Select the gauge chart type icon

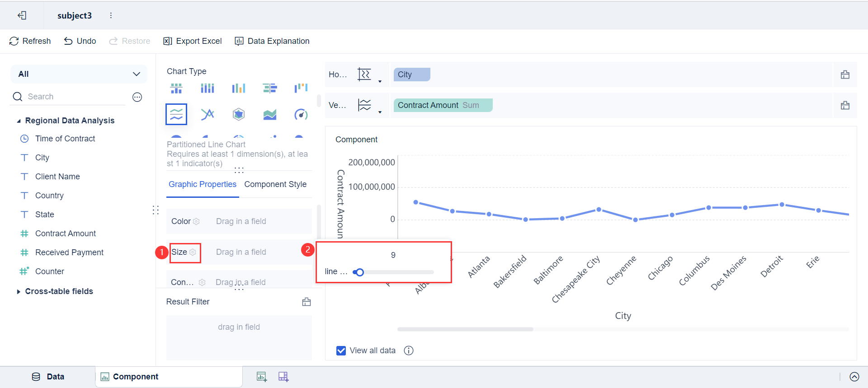[x=301, y=114]
